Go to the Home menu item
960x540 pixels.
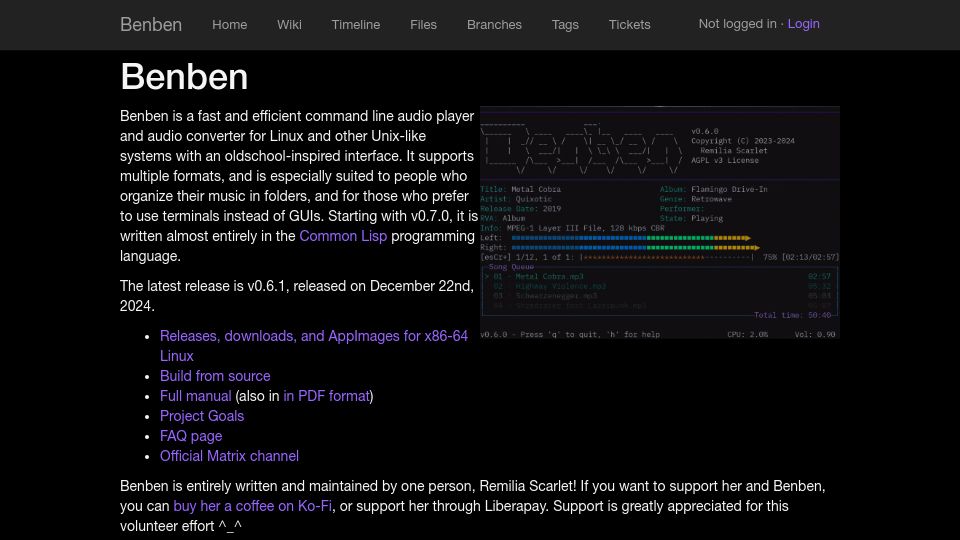(230, 24)
